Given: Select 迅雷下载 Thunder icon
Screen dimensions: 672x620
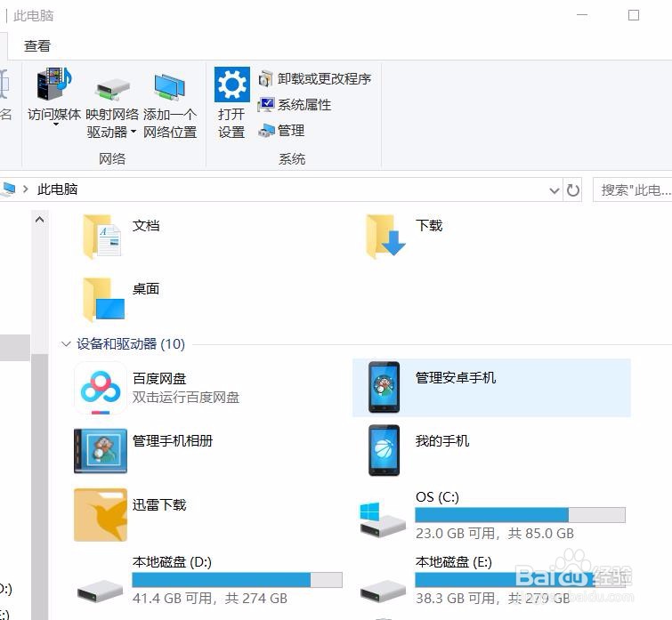Looking at the screenshot, I should point(101,515).
